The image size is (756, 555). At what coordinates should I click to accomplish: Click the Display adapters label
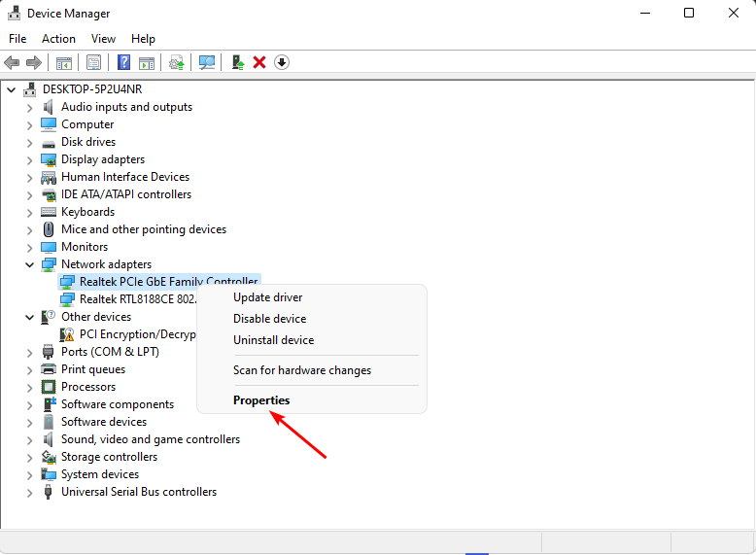(103, 159)
